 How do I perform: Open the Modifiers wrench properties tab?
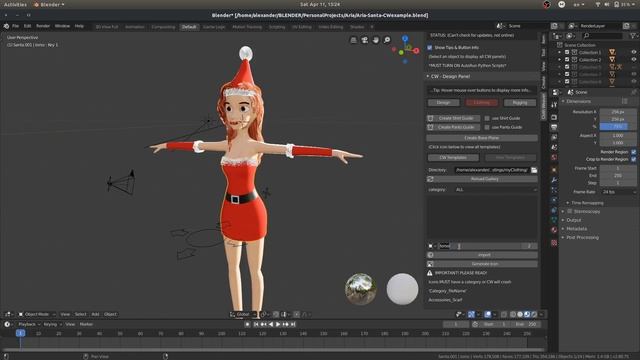pyautogui.click(x=554, y=180)
